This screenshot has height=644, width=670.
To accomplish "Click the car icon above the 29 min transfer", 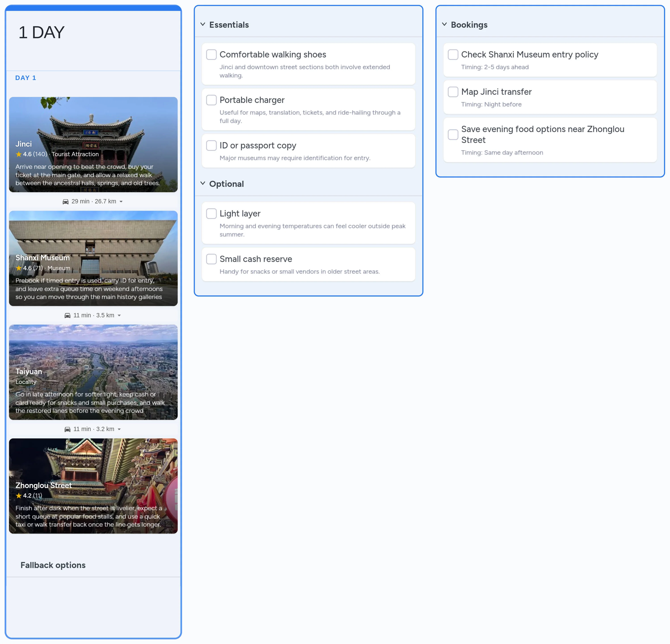I will [66, 201].
